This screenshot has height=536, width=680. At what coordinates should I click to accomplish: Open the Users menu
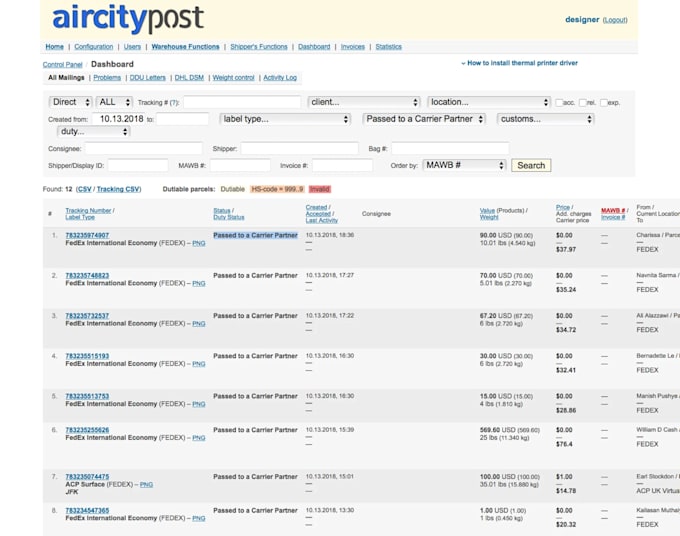(132, 47)
